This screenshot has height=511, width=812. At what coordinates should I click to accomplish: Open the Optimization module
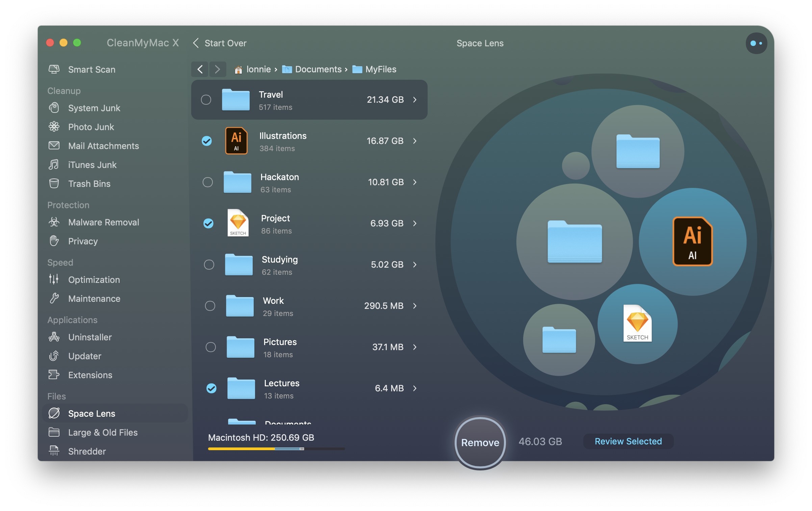(115, 279)
